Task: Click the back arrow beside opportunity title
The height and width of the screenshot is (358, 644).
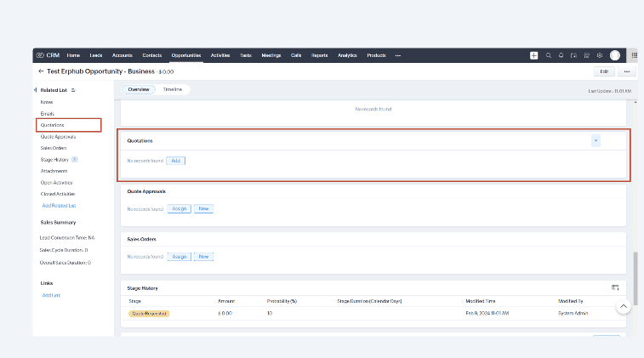Action: pos(41,71)
